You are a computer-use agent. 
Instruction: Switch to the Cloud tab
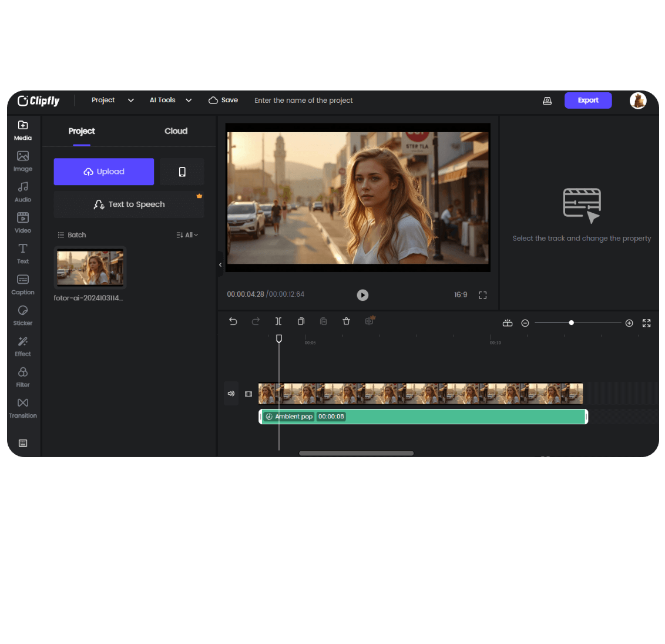(176, 131)
